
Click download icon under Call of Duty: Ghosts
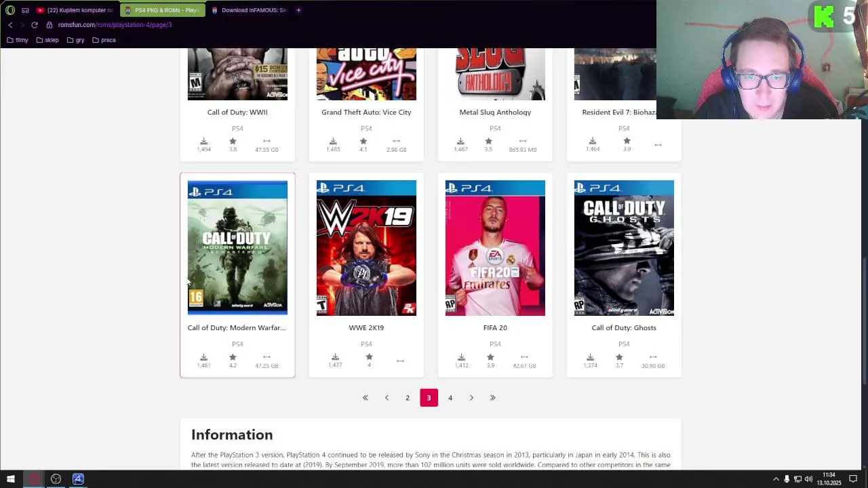pos(590,357)
